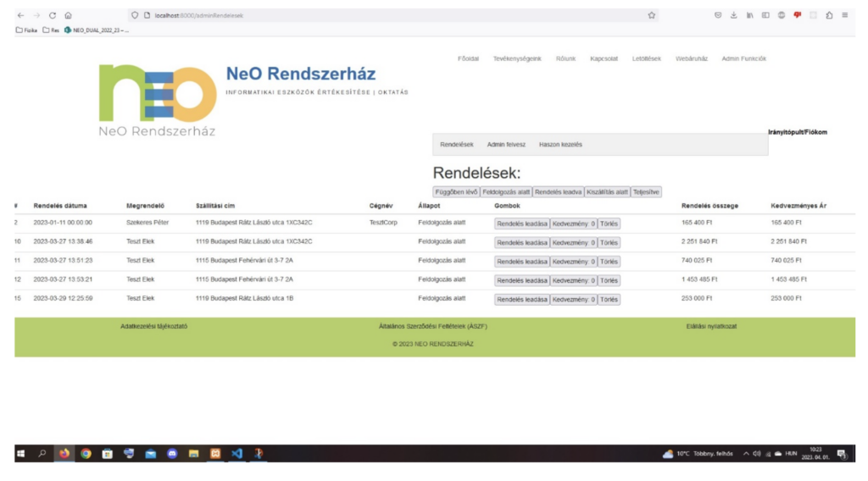Show hidden system tray icons
This screenshot has width=868, height=481.
coord(747,453)
